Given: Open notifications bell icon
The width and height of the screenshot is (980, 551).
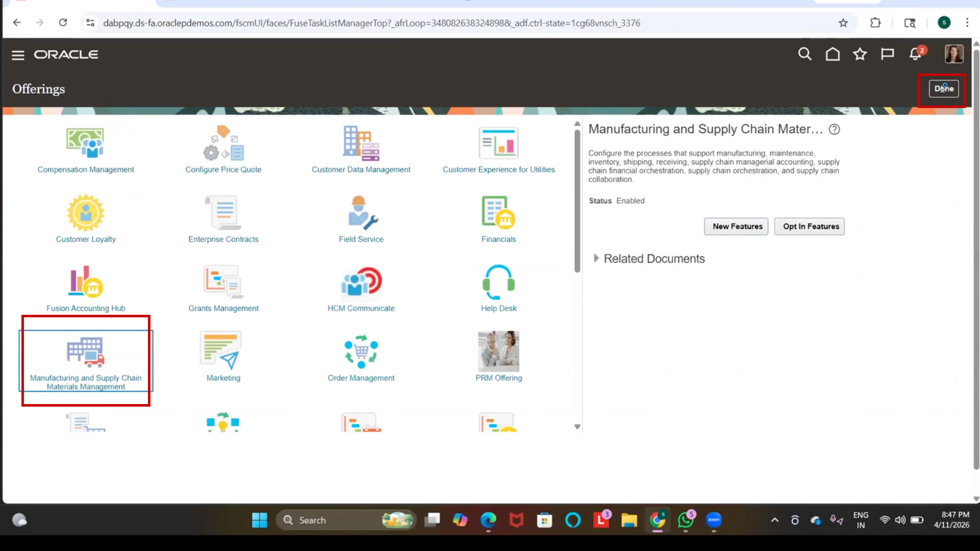Looking at the screenshot, I should pyautogui.click(x=916, y=54).
